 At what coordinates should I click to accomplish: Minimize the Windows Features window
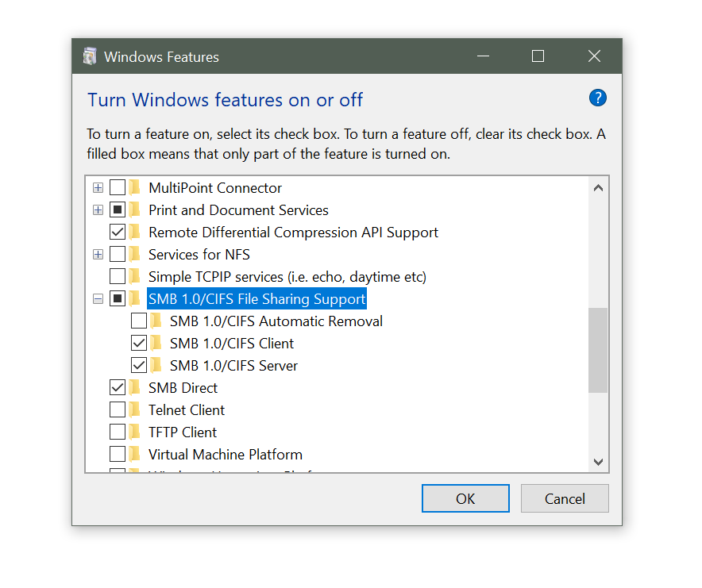[483, 56]
